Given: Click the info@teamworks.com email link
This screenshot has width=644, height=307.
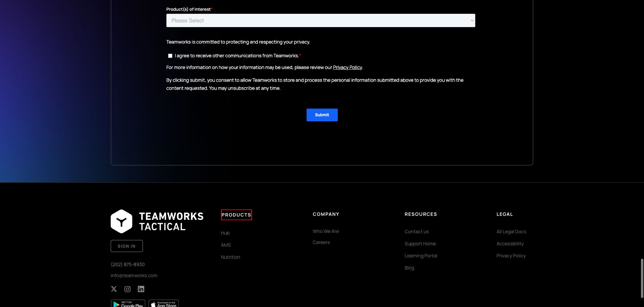Looking at the screenshot, I should (x=134, y=275).
